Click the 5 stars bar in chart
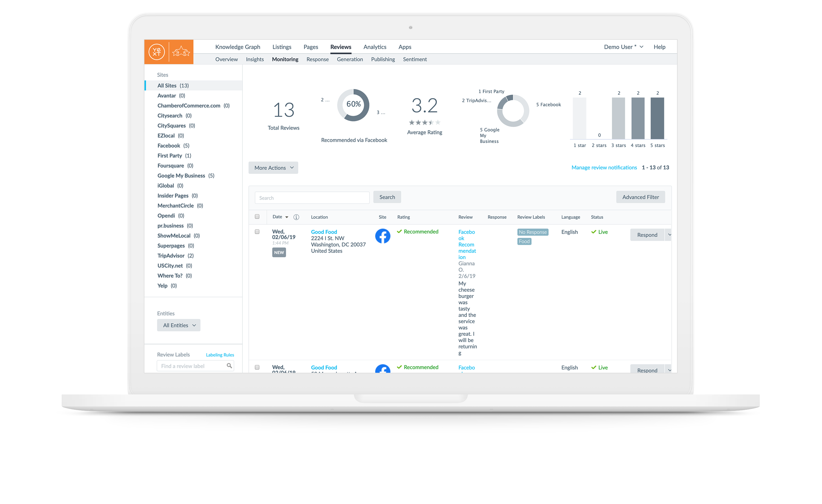822x504 pixels. 657,118
